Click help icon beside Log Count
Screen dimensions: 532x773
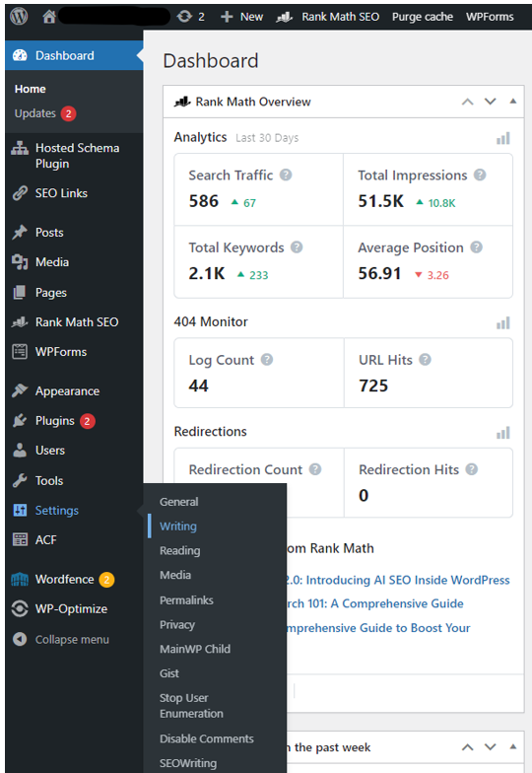click(x=267, y=359)
